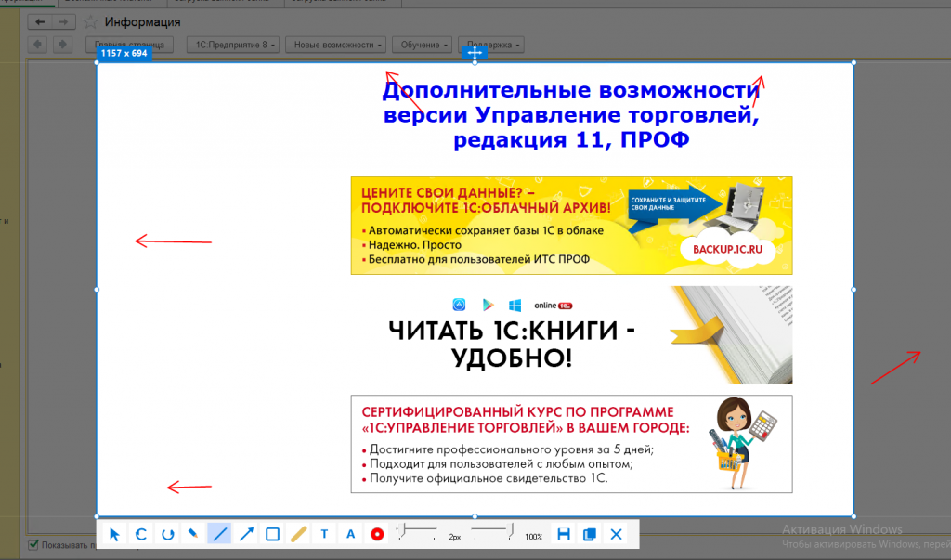The width and height of the screenshot is (951, 560).
Task: Select the T text tool
Action: coord(324,535)
